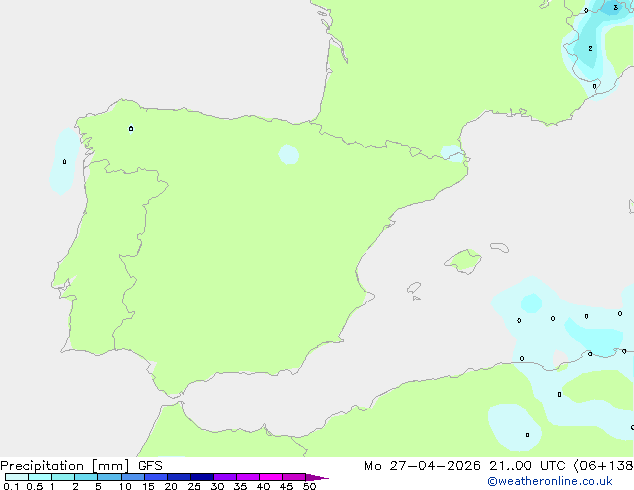Select legend swatch between 40 and 45

(x=271, y=477)
